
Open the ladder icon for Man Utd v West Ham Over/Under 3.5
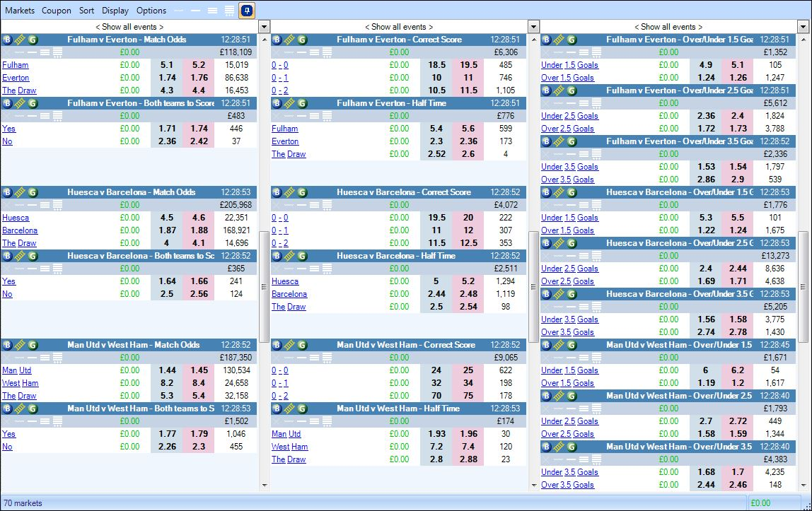point(559,447)
